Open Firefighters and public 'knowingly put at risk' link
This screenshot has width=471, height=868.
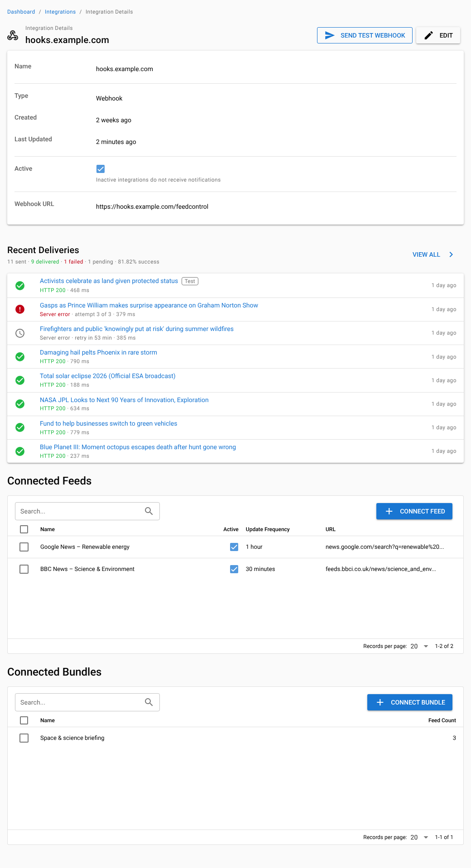coord(137,329)
